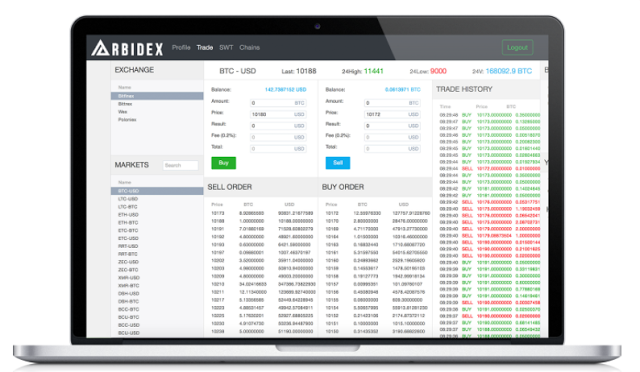This screenshot has height=372, width=640.
Task: Select the DSH-USD market
Action: pos(157,294)
